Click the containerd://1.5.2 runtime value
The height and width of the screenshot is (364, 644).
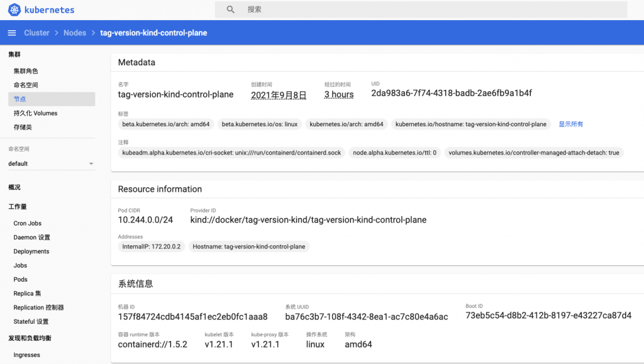(x=152, y=345)
